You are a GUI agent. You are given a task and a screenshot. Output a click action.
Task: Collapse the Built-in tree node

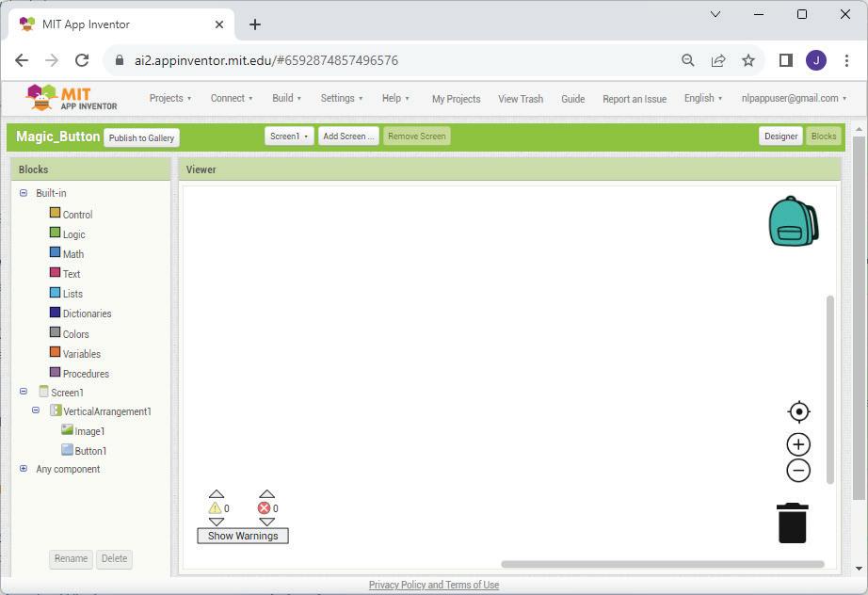pos(24,193)
